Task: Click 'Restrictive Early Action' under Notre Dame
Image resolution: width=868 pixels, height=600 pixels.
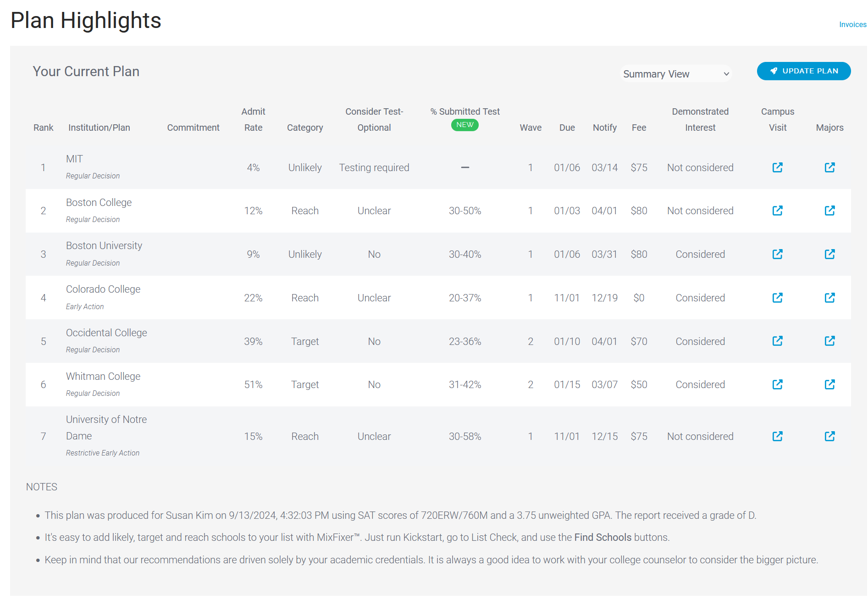Action: coord(103,453)
